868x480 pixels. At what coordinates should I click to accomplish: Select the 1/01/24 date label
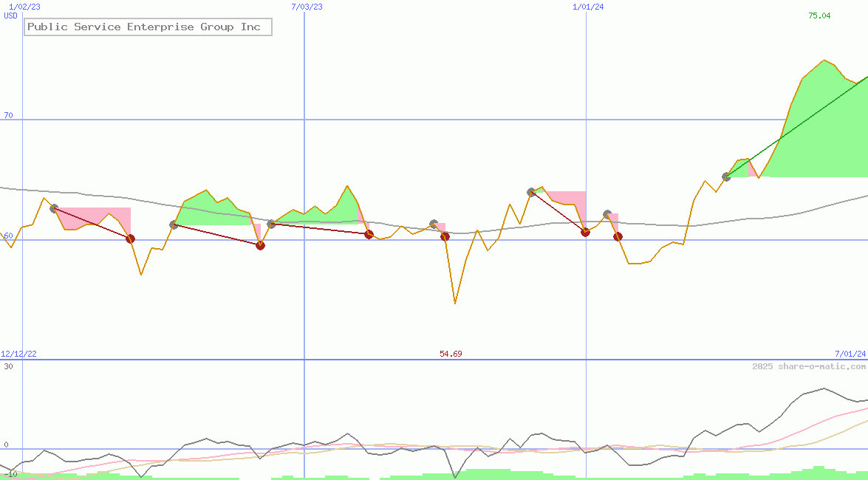coord(588,6)
